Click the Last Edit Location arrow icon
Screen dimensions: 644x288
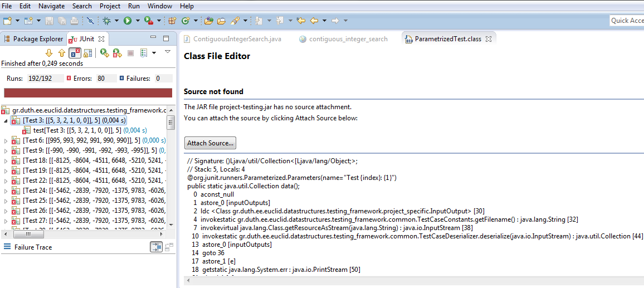coord(301,21)
